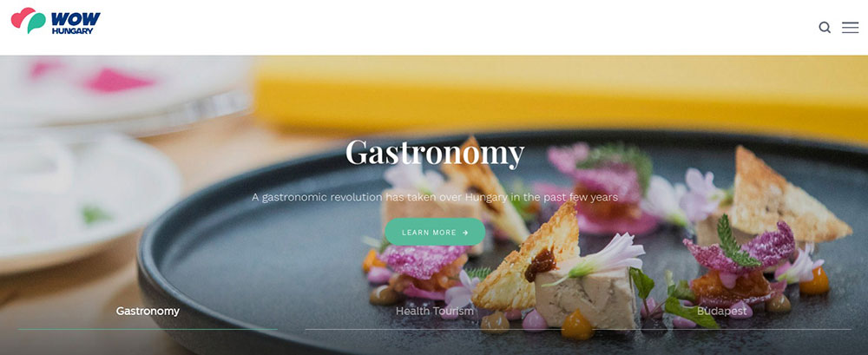Switch to the Health Tourism tab
Image resolution: width=868 pixels, height=355 pixels.
tap(435, 312)
